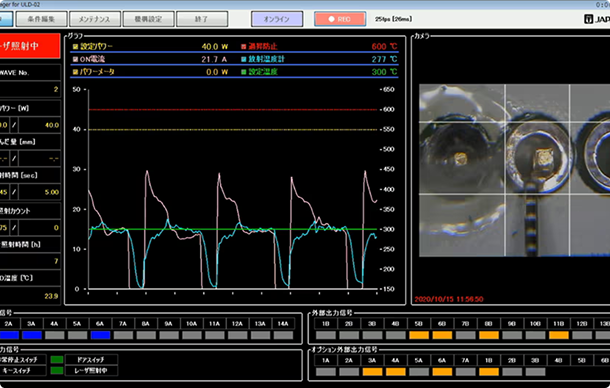Click the orange indicator under option output 4A
The image size is (610, 388).
coord(396,372)
